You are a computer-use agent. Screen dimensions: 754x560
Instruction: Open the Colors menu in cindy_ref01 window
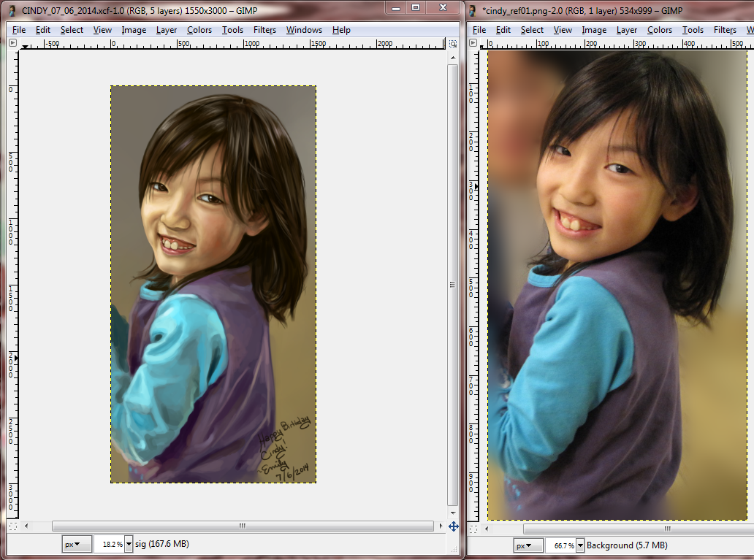[x=659, y=30]
